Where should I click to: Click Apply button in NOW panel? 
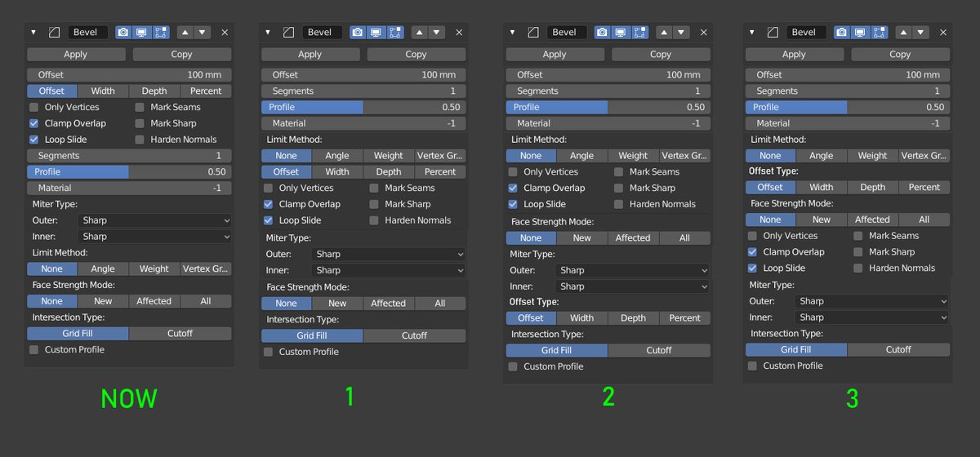point(76,55)
